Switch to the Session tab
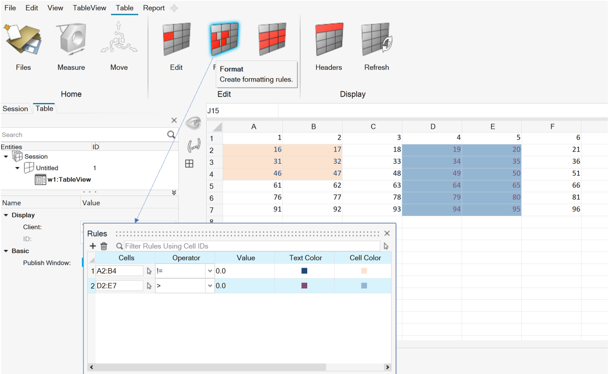608x374 pixels. pyautogui.click(x=15, y=109)
